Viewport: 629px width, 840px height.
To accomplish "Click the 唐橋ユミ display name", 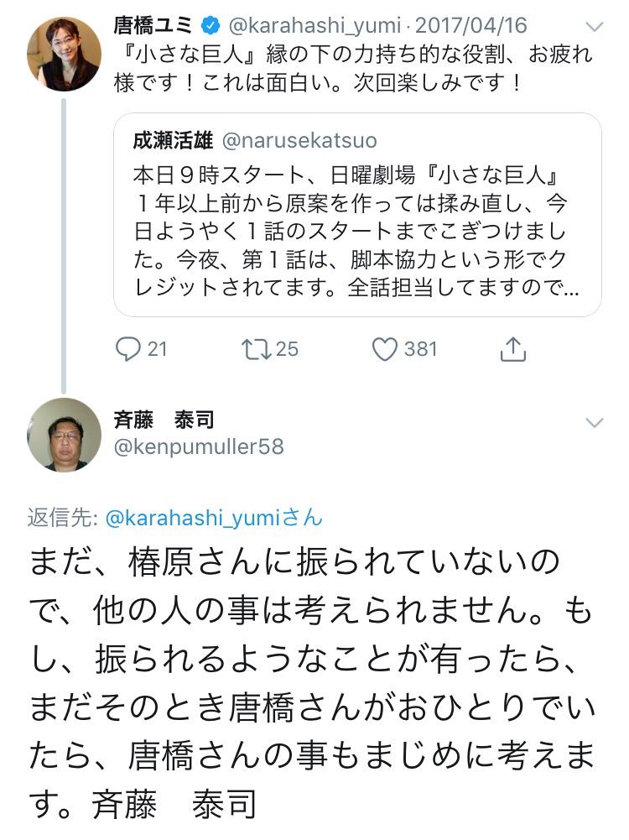I will (x=153, y=25).
